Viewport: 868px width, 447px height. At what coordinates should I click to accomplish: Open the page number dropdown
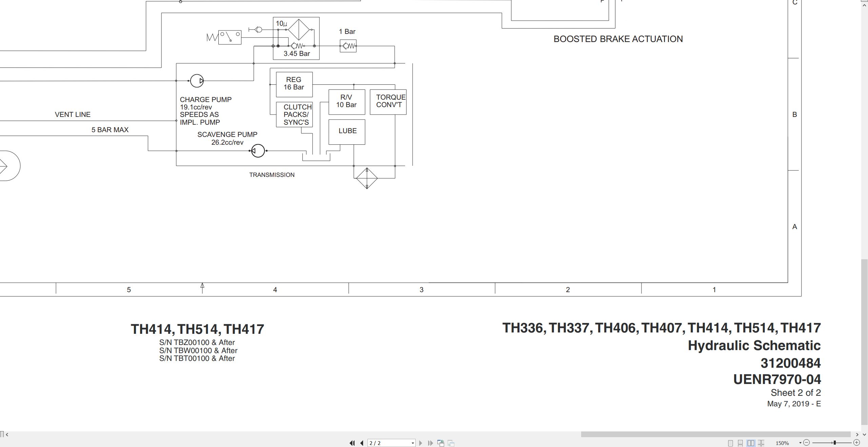tap(413, 443)
